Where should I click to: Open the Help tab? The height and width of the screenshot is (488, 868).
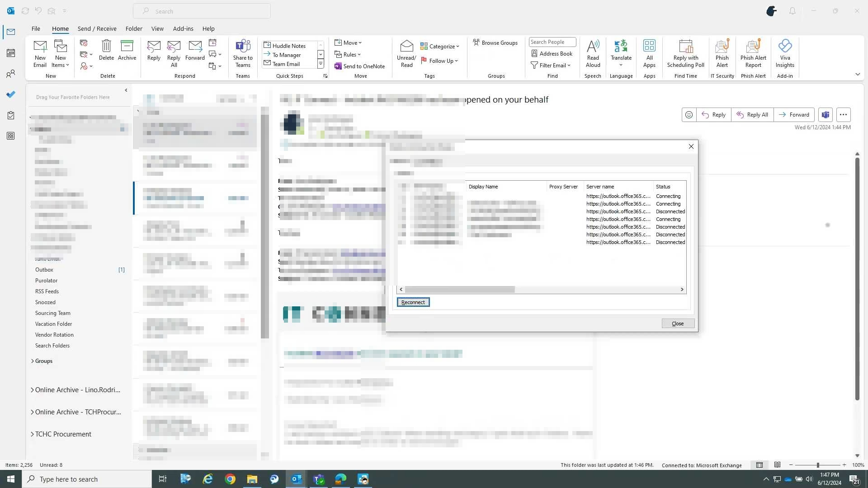point(208,28)
